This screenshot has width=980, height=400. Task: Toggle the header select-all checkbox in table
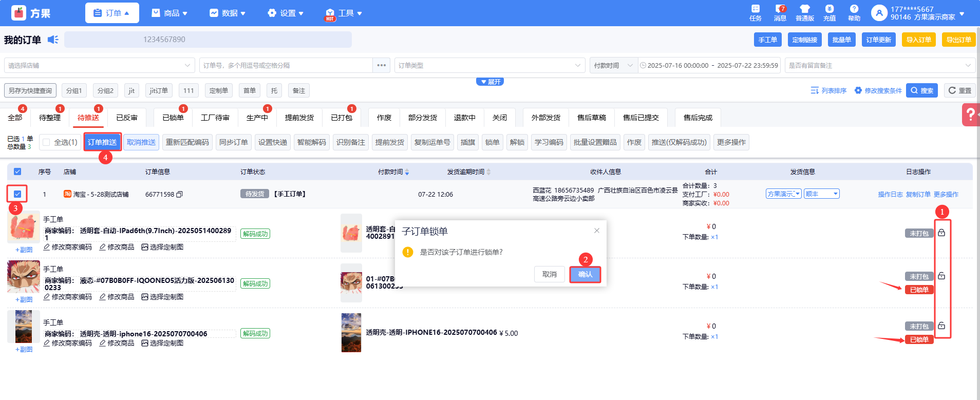(17, 172)
